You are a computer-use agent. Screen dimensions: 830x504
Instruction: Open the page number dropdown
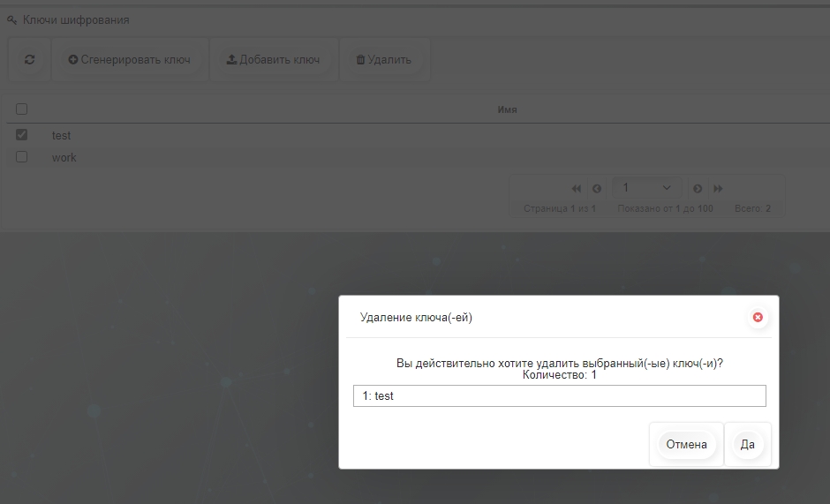click(647, 187)
